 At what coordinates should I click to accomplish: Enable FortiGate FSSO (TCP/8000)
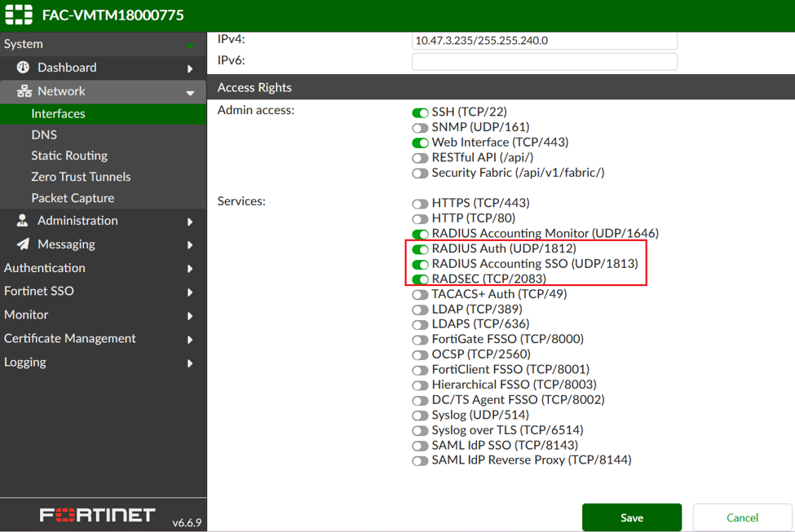tap(420, 340)
